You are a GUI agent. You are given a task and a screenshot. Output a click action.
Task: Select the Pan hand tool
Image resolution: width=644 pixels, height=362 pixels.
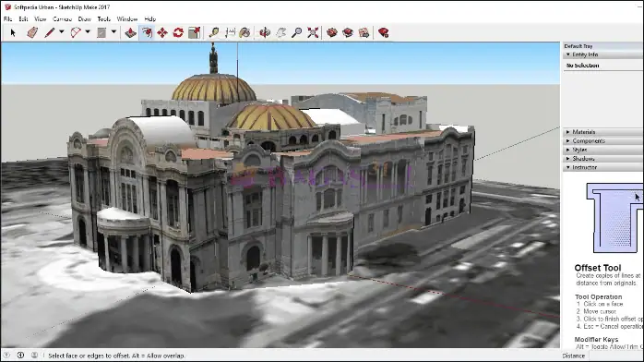click(x=280, y=32)
